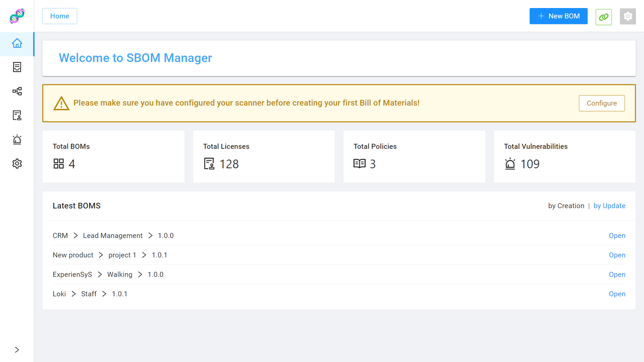Open the vulnerabilities alarm icon in the sidebar

pos(17,139)
